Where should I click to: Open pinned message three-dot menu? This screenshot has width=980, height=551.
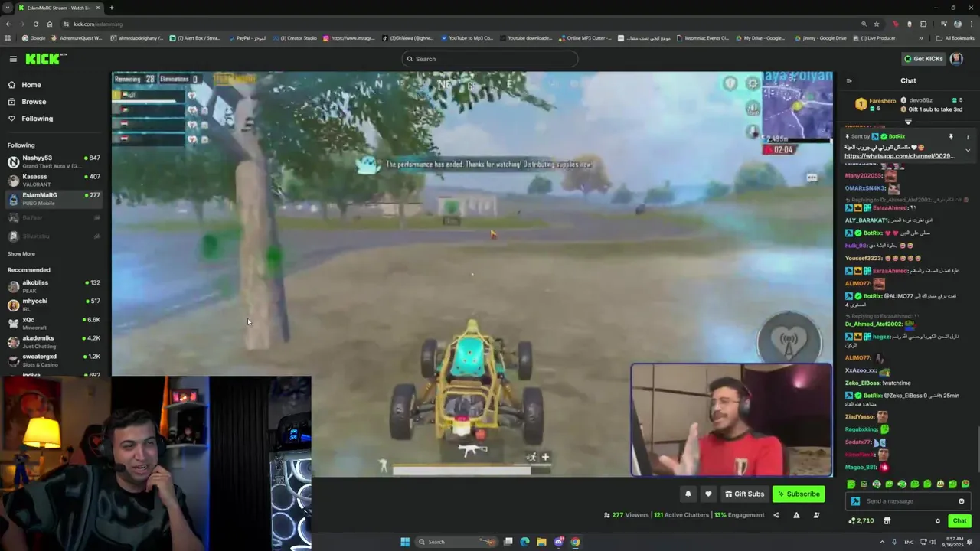(x=968, y=137)
